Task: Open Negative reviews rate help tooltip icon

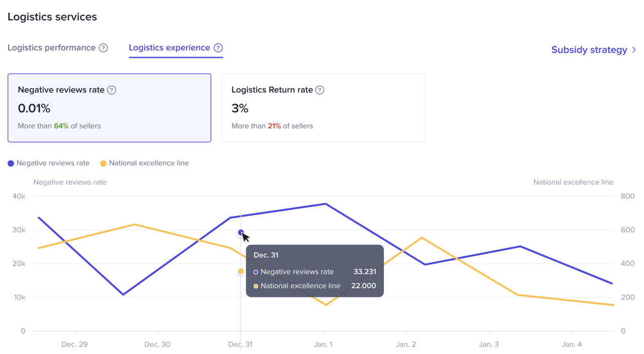Action: pos(112,90)
